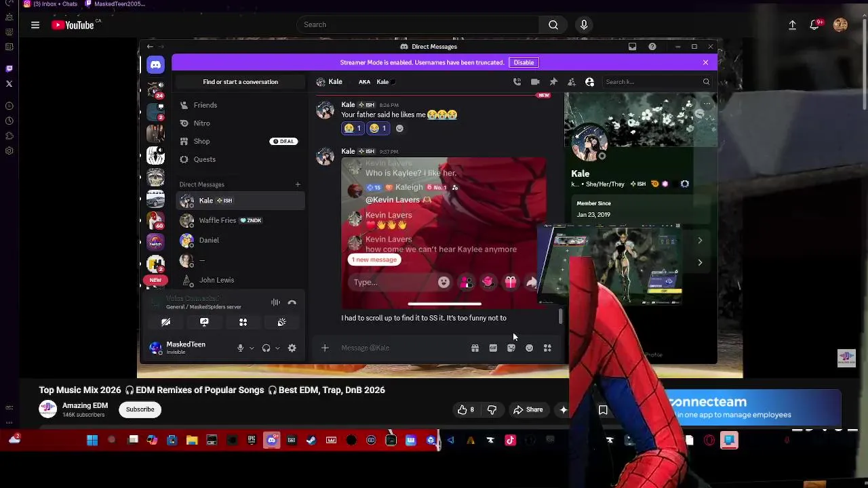Dislike the YouTube video
The image size is (868, 488).
pos(492,409)
